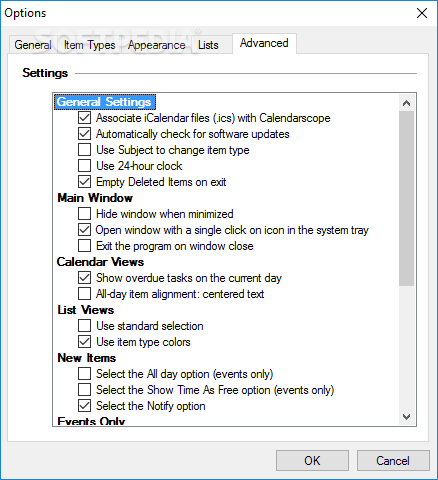
Task: Click the scroll down arrow of settings list
Action: (x=406, y=417)
